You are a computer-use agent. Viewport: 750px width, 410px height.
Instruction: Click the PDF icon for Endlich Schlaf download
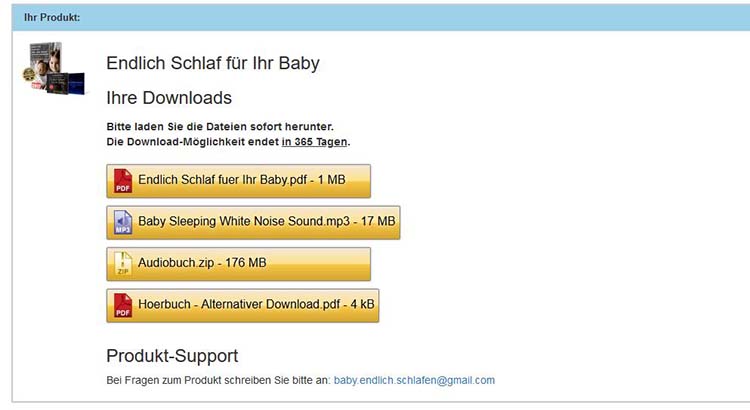[x=123, y=181]
